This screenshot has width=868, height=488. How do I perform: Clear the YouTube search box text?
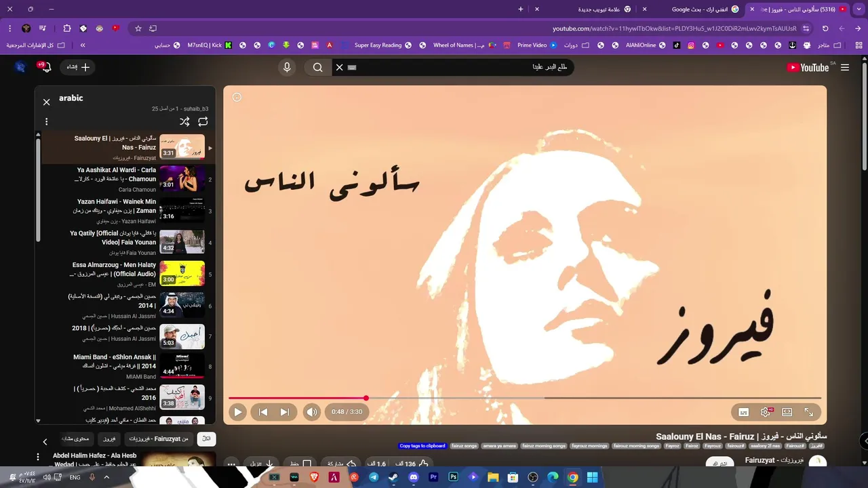click(340, 67)
